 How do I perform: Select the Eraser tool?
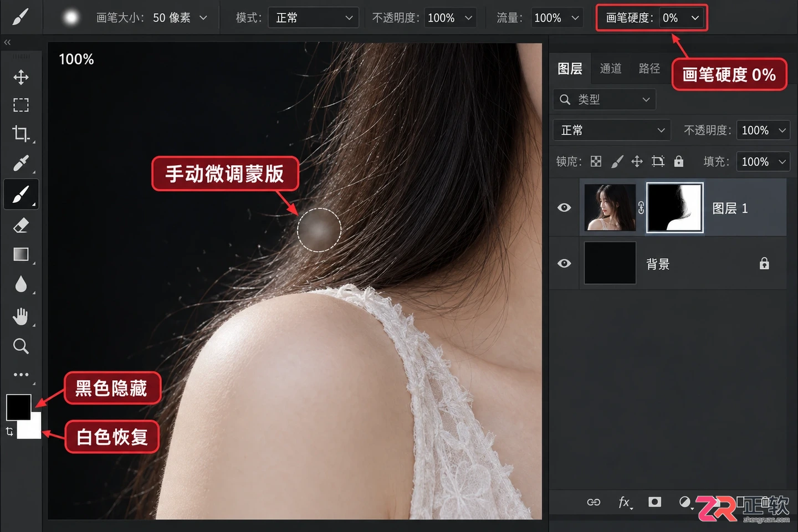21,225
